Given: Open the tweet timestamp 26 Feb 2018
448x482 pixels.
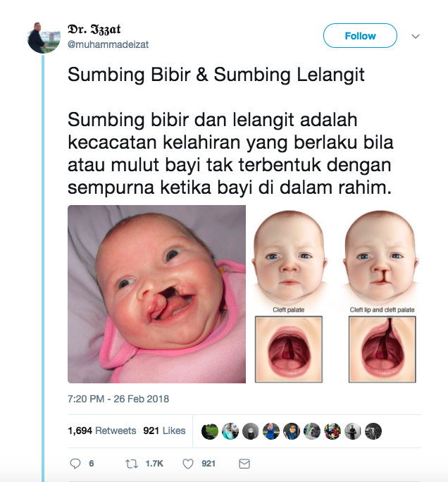Looking at the screenshot, I should coord(118,399).
